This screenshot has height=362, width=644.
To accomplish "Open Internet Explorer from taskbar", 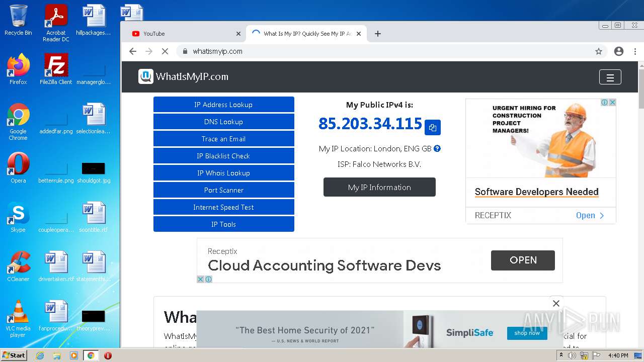I will [x=40, y=355].
